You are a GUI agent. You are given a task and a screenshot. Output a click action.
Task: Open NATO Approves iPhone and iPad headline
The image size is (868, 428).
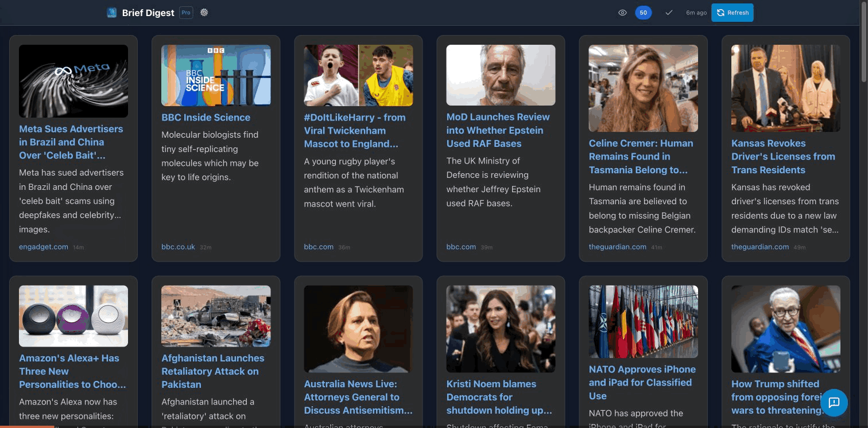pyautogui.click(x=642, y=383)
